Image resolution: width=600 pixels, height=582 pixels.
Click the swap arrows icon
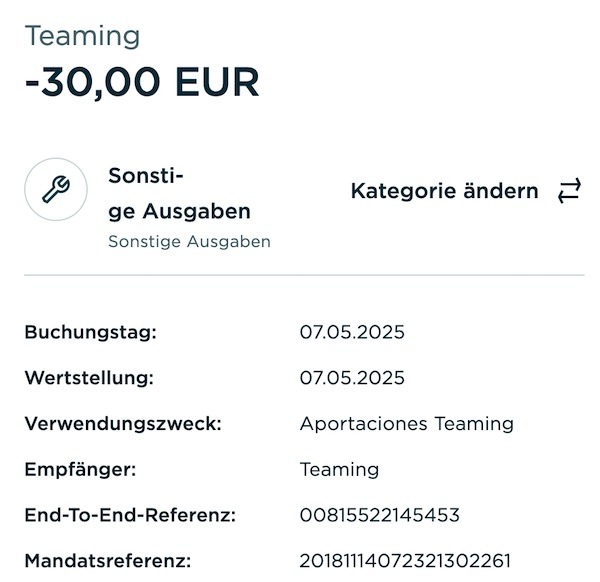(569, 191)
